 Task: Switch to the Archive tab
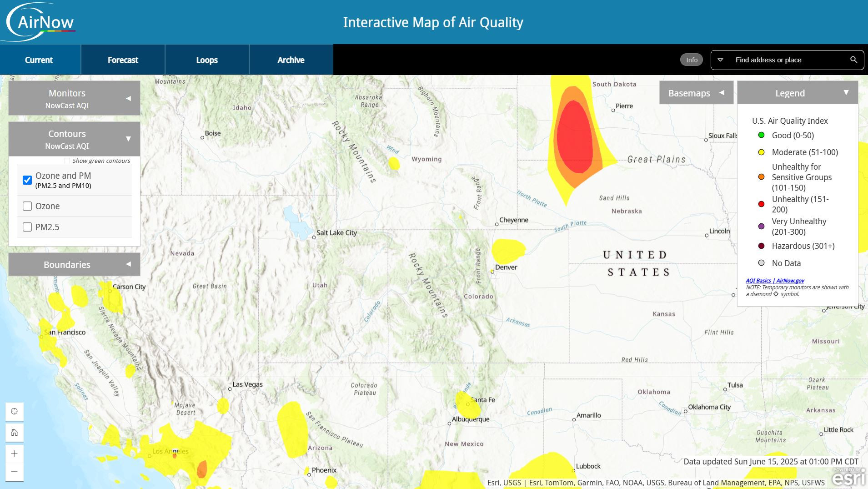coord(291,60)
